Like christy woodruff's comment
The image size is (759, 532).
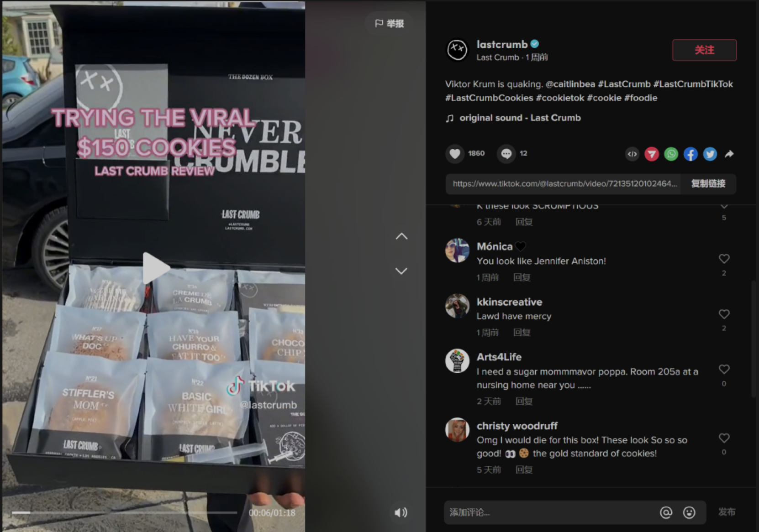[x=724, y=438]
